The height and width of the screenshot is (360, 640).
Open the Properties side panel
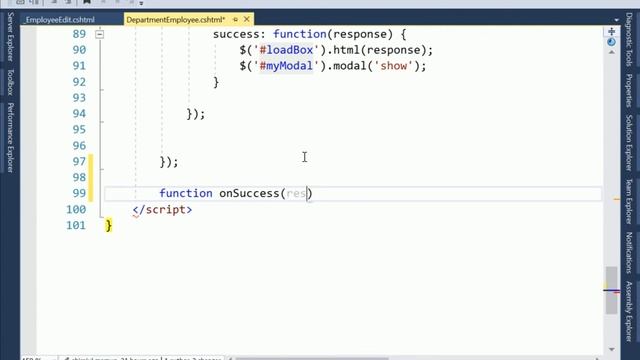coord(629,91)
